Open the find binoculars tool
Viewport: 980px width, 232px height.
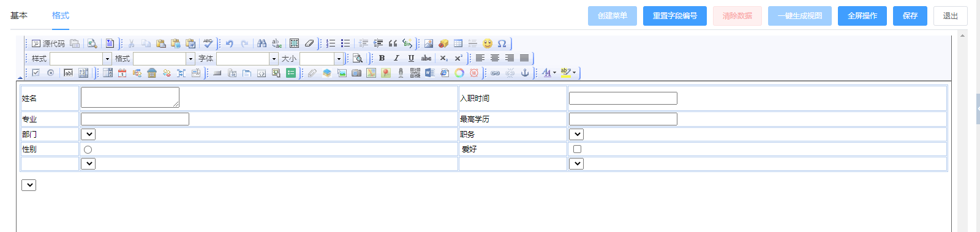point(262,43)
